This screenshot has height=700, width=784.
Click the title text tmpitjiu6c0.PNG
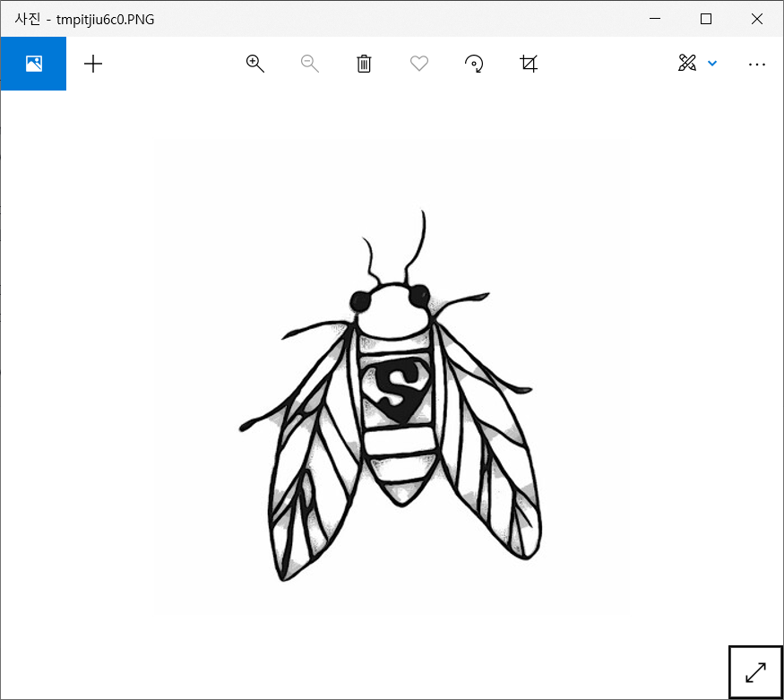(x=105, y=20)
